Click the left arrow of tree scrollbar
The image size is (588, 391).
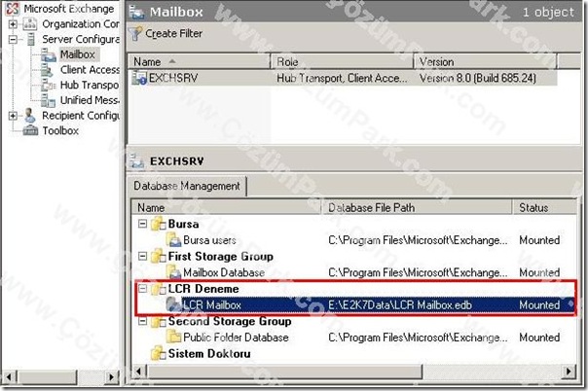(9, 376)
